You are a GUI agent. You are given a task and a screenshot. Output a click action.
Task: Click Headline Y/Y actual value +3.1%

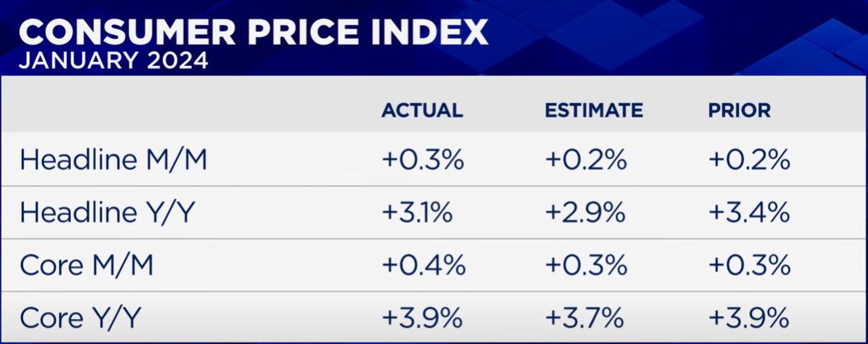(x=418, y=213)
